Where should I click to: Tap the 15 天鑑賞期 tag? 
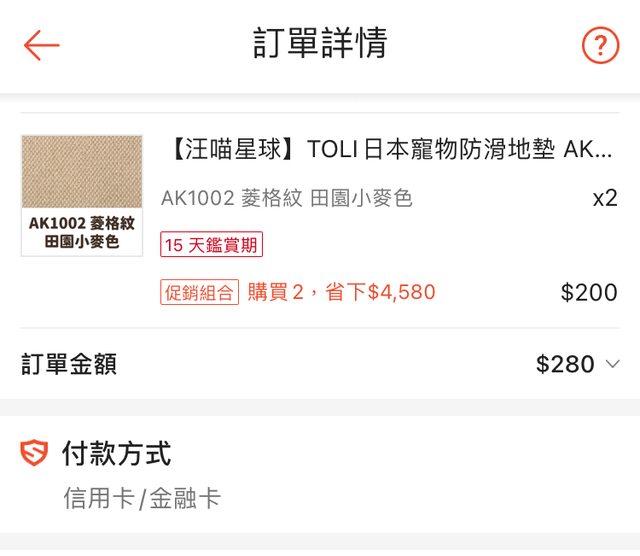click(211, 245)
